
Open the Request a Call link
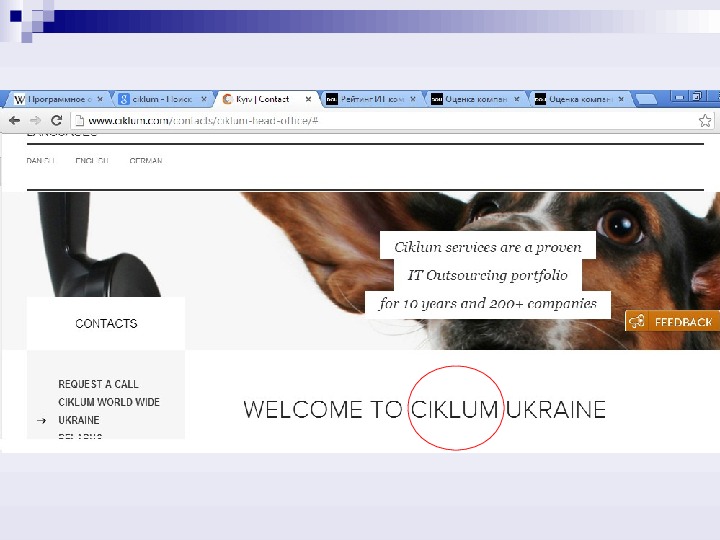coord(98,384)
